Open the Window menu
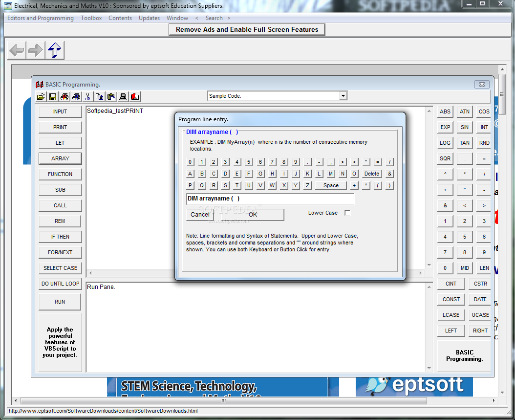 [177, 18]
